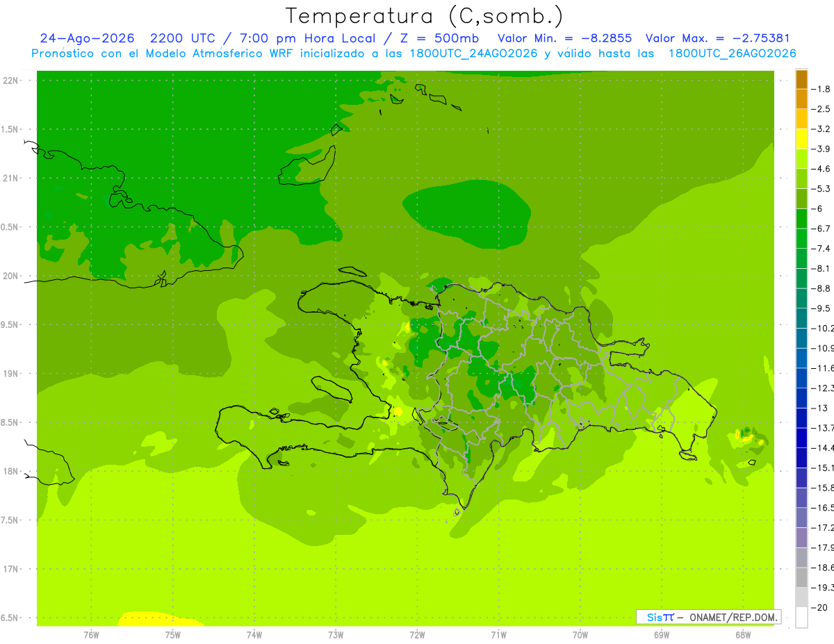This screenshot has height=644, width=834.
Task: Select the lime legend swatch between -3.9 and -4.6
Action: (801, 158)
